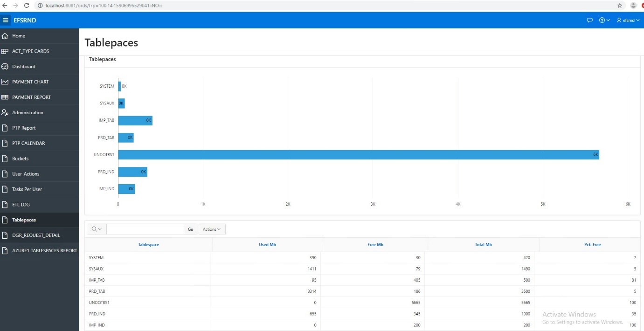Open the feedback speech bubble icon
The height and width of the screenshot is (331, 644).
[589, 20]
